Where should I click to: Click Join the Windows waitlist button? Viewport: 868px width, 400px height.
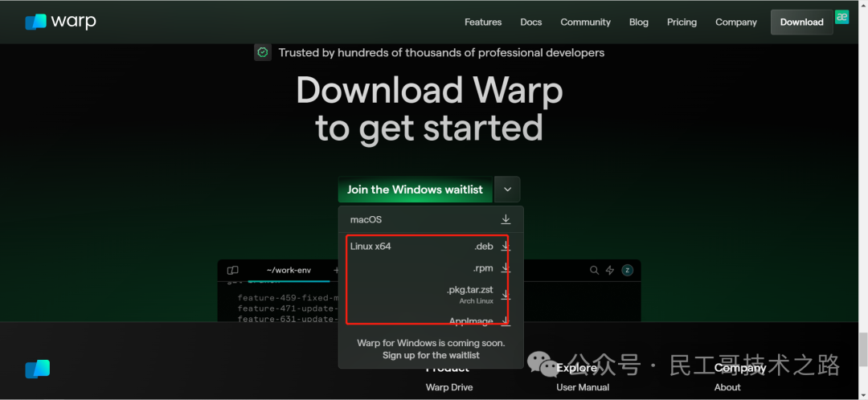point(415,190)
